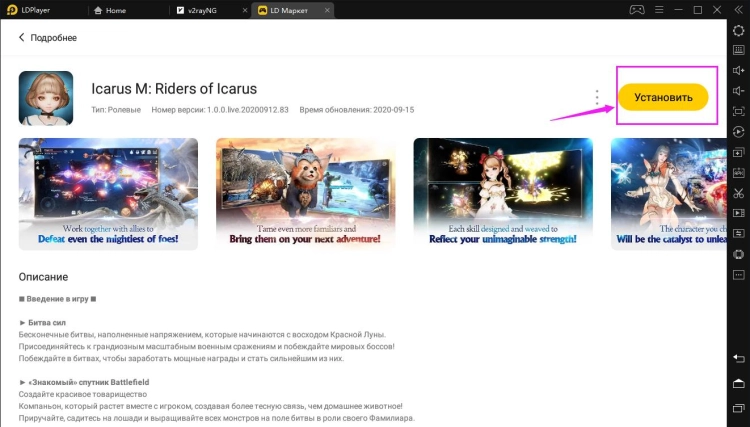This screenshot has height=427, width=750.
Task: Close the LD Маркет tab
Action: pos(327,10)
